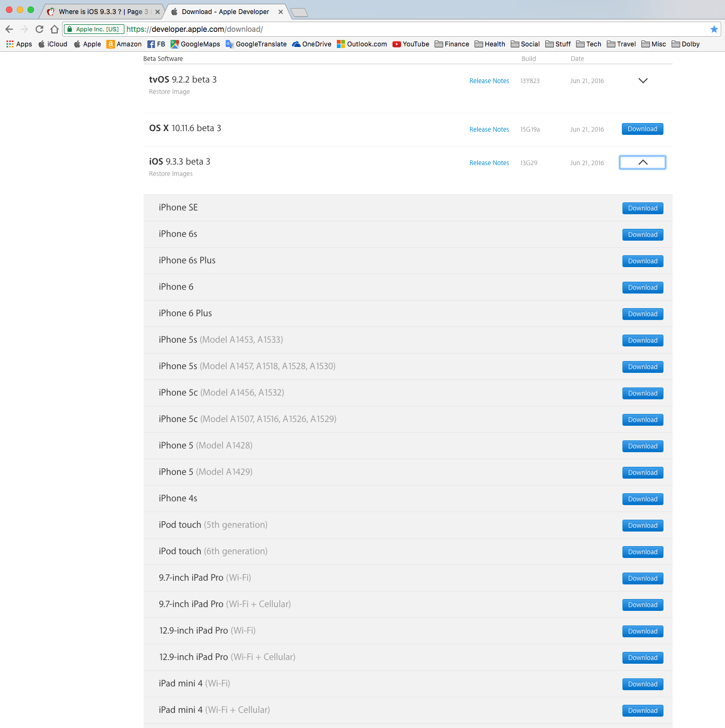Image resolution: width=725 pixels, height=728 pixels.
Task: Download iPod touch 5th generation image
Action: pyautogui.click(x=642, y=526)
